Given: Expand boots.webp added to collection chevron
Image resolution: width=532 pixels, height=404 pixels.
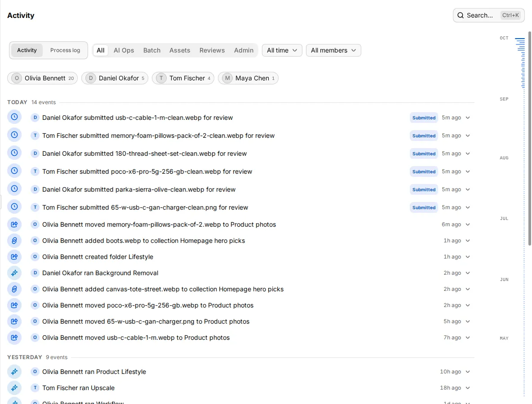Looking at the screenshot, I should pos(468,241).
